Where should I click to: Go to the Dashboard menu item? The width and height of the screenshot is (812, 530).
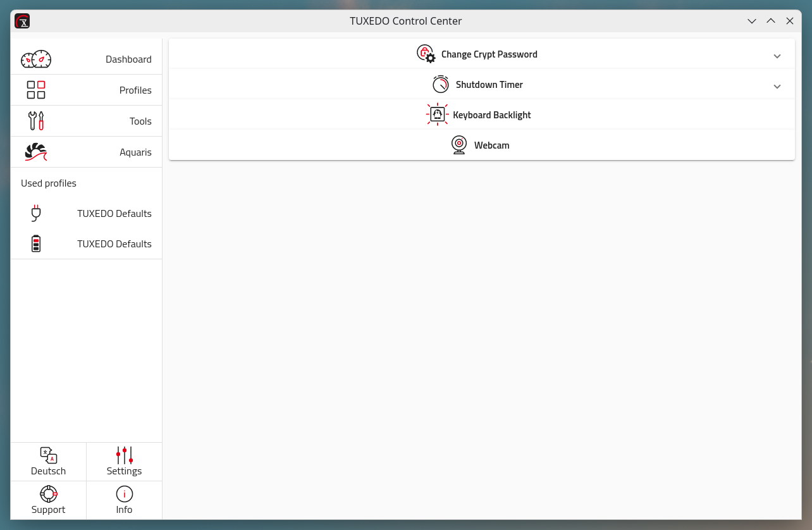point(128,59)
